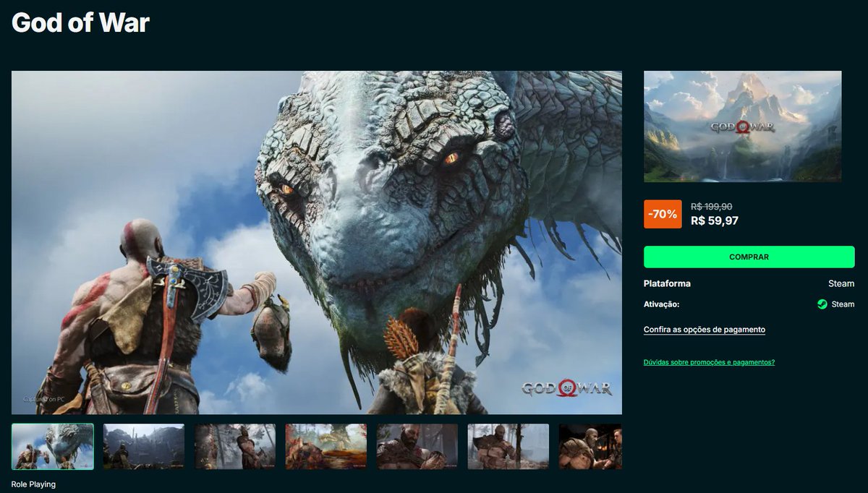The image size is (868, 493).
Task: Click the God of War cover art image
Action: tap(743, 127)
